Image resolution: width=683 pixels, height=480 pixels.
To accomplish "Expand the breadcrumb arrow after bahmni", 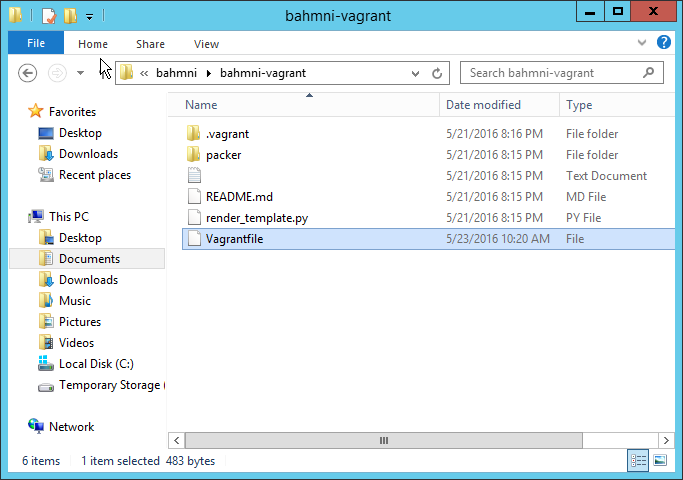I will (209, 73).
